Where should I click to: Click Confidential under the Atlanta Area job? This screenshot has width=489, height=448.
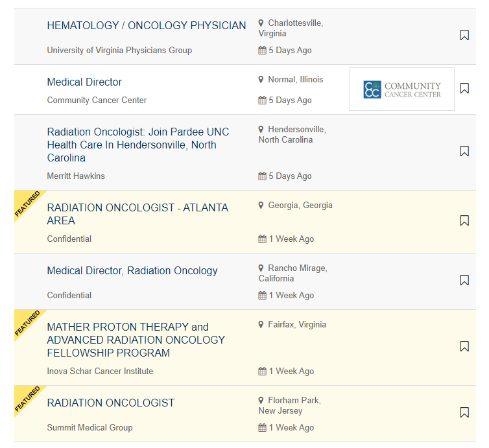69,239
